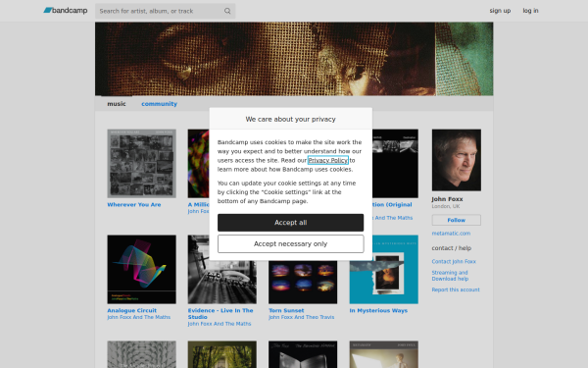
Task: Open the black album cover in top row
Action: click(x=395, y=163)
